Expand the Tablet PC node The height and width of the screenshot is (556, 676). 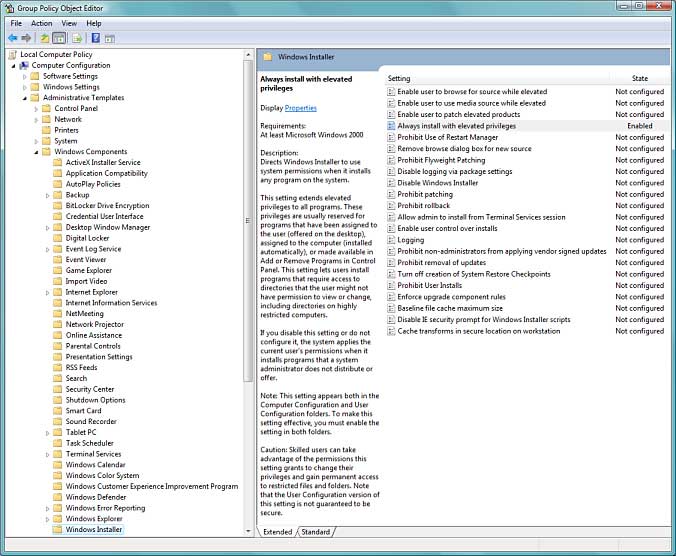pos(47,433)
